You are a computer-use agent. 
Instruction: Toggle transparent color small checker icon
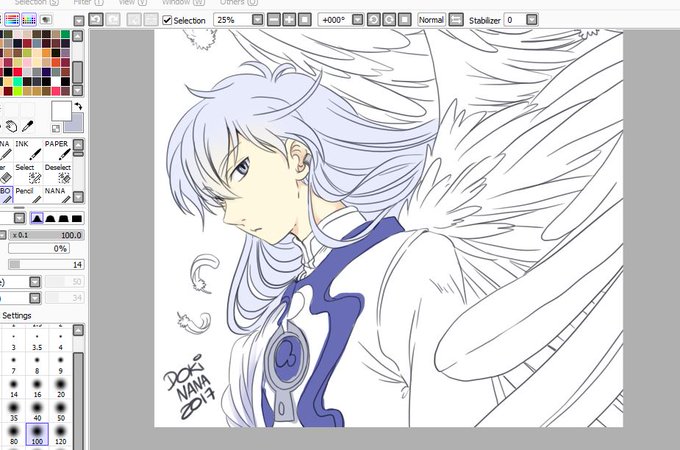(x=56, y=128)
